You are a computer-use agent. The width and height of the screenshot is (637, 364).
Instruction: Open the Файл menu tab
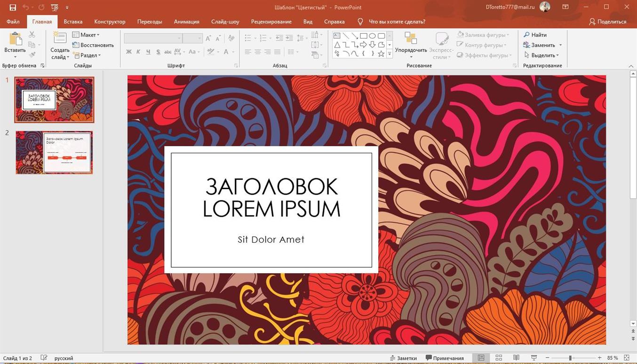[x=13, y=22]
